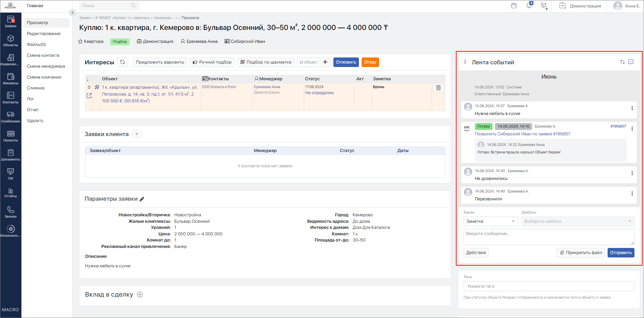
Task: Open the Выберите шаблон dropdown
Action: [578, 221]
